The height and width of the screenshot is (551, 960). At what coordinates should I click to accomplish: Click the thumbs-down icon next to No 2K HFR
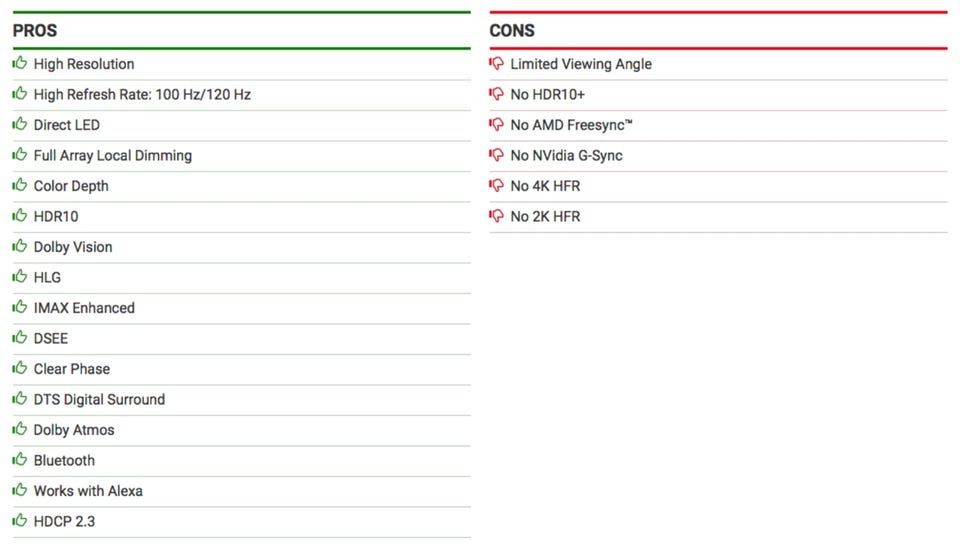(497, 216)
